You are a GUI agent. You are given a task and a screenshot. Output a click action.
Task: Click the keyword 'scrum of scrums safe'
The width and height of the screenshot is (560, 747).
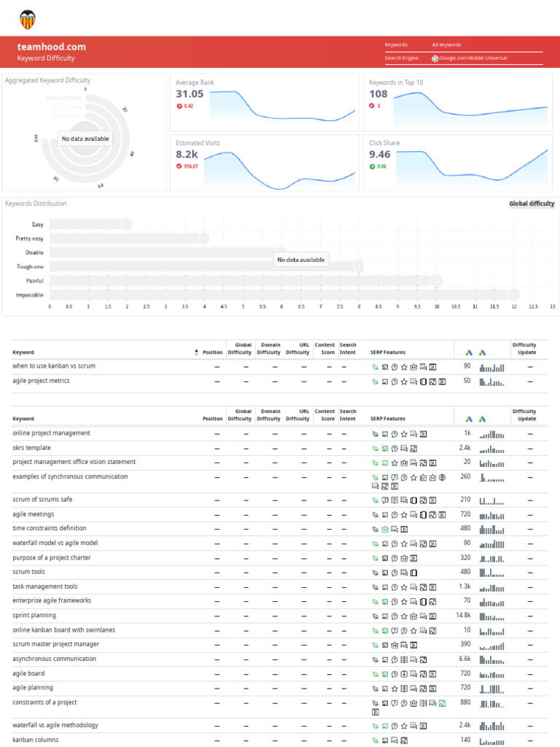42,499
